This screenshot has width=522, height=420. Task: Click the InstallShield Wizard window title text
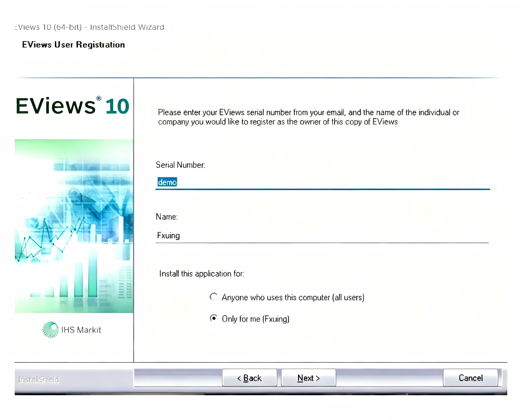click(x=89, y=27)
